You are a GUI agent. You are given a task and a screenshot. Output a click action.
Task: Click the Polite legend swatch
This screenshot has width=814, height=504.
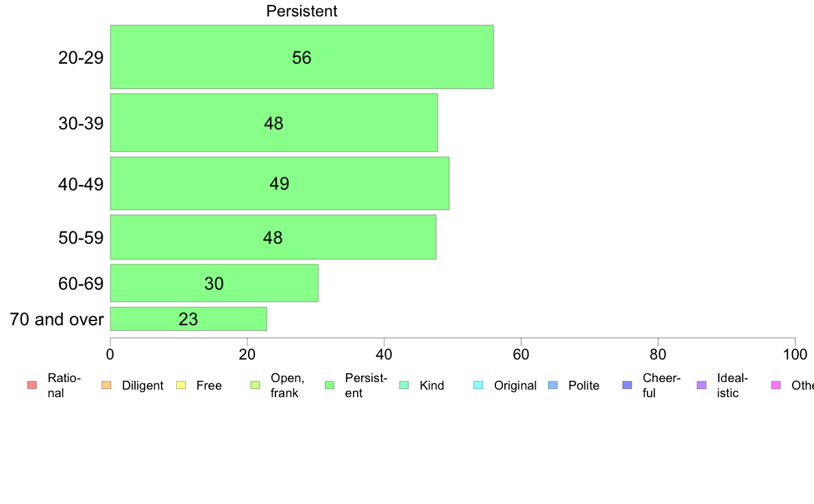coord(553,385)
